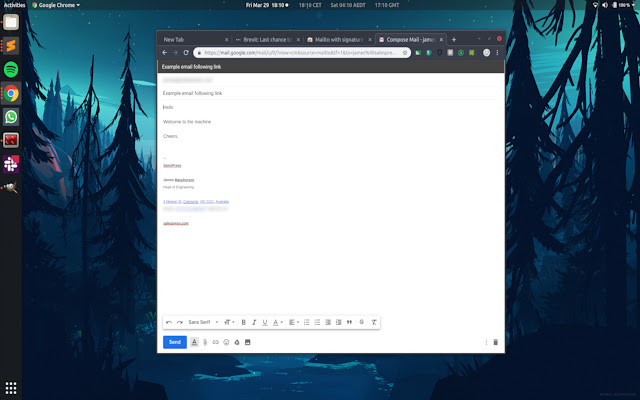Open the Chrome profile avatar
Screen dimensions: 640x400
486,53
